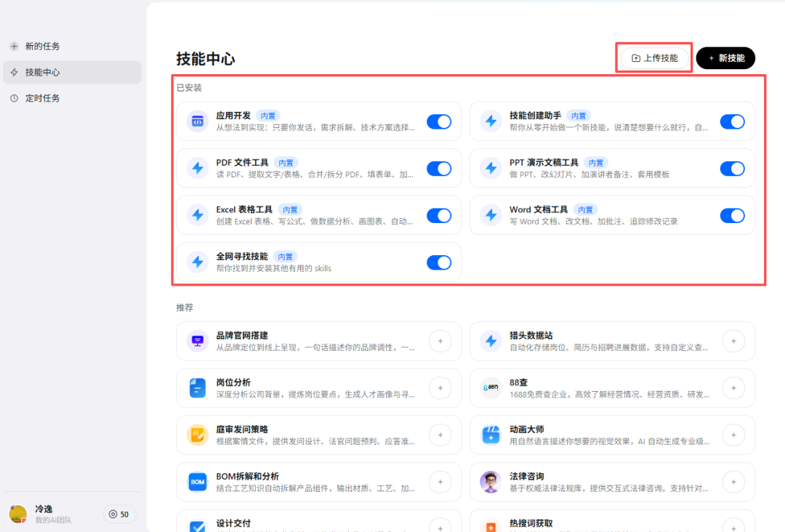Image resolution: width=785 pixels, height=532 pixels.
Task: Disable the 全网寻找技能 switch
Action: click(439, 262)
